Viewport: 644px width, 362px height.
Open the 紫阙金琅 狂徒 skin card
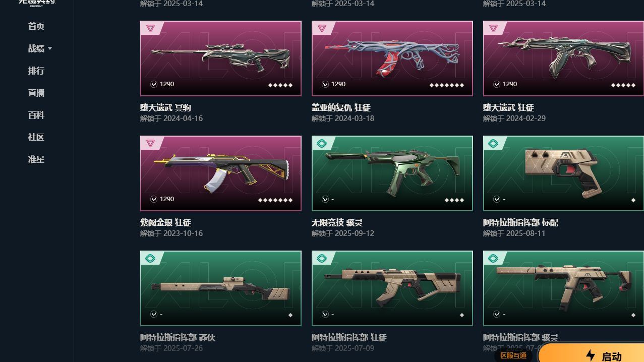[221, 173]
